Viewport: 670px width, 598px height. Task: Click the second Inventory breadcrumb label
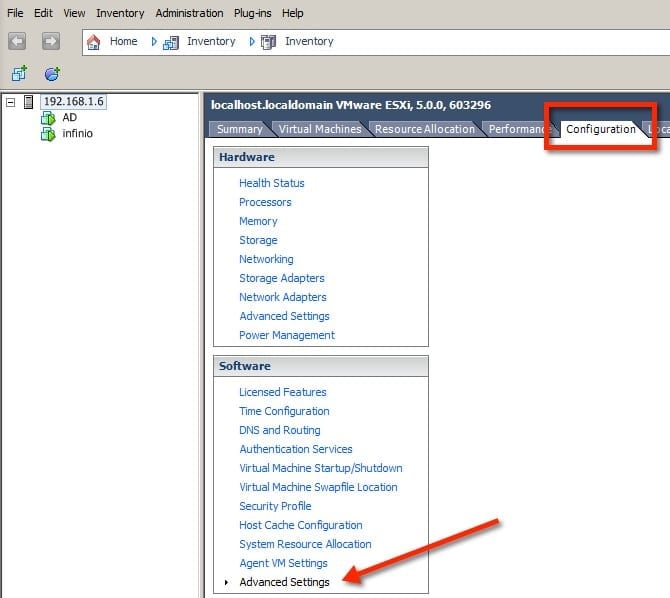309,41
